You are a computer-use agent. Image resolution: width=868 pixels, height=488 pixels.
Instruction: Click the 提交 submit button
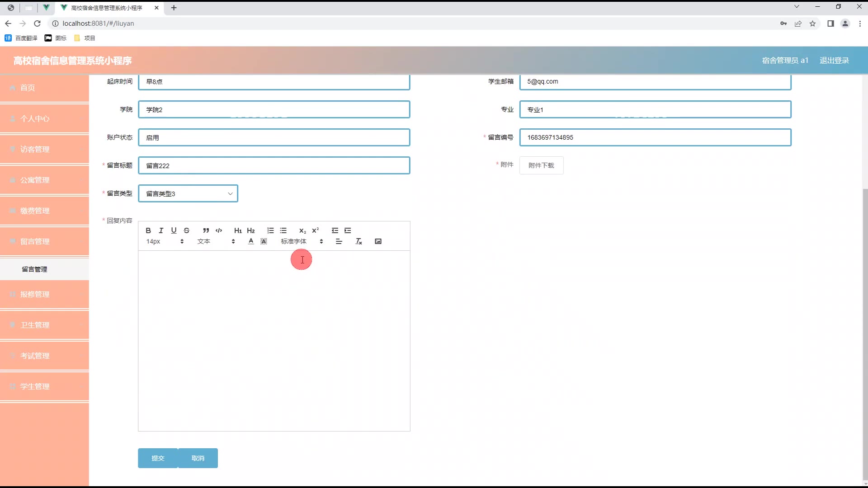pyautogui.click(x=158, y=458)
